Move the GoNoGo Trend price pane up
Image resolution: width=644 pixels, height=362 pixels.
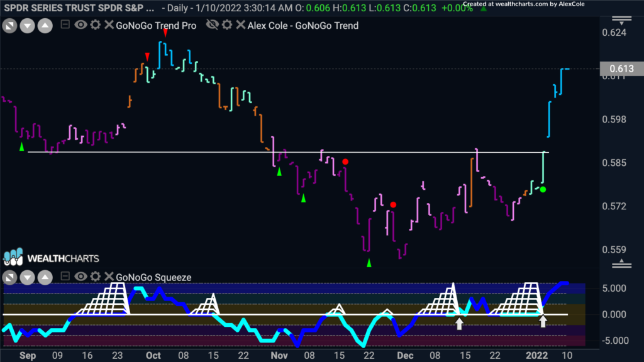tap(45, 26)
